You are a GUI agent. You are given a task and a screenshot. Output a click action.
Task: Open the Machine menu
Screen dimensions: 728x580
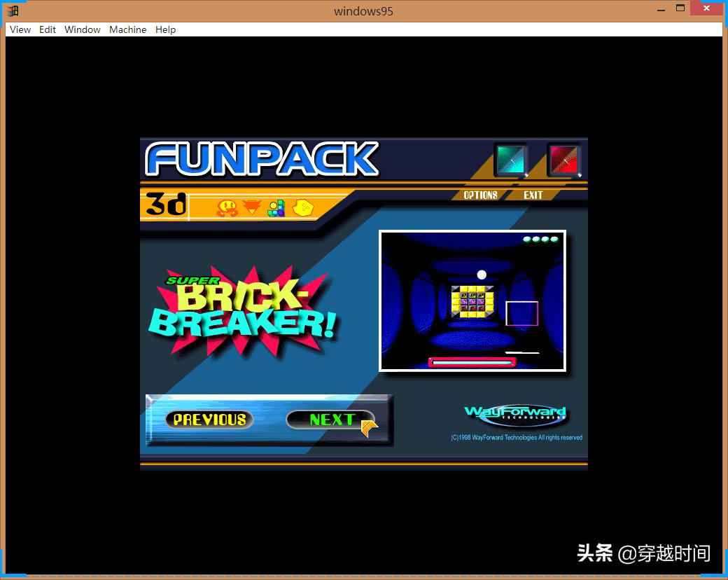(127, 29)
